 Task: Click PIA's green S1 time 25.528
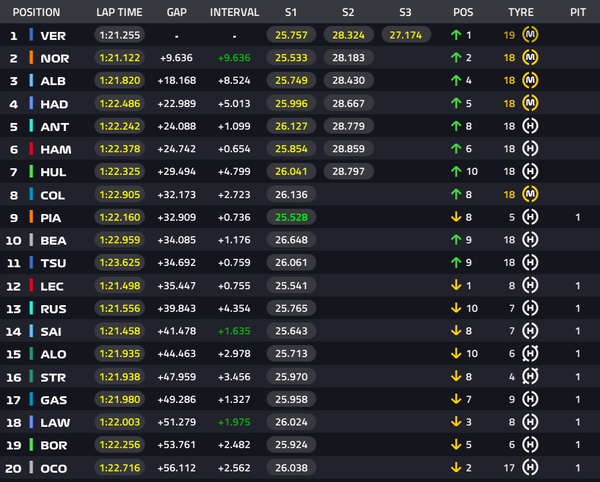(291, 217)
